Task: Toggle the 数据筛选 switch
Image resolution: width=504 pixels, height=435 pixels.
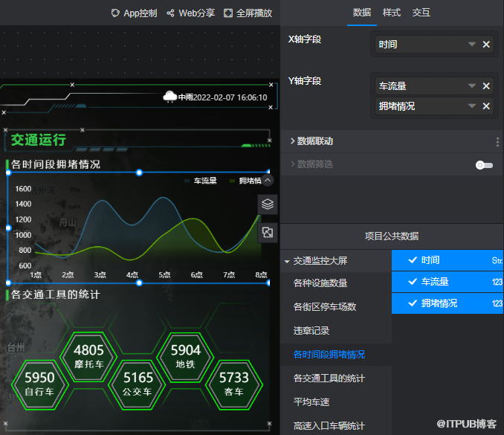Action: [484, 165]
